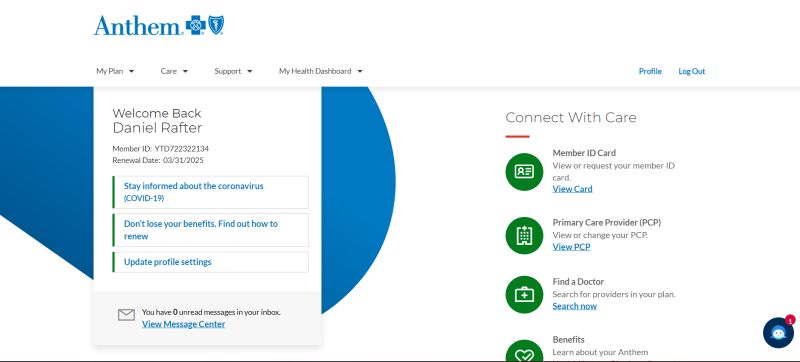The image size is (800, 362).
Task: Click the Benefits heart icon
Action: (x=524, y=352)
